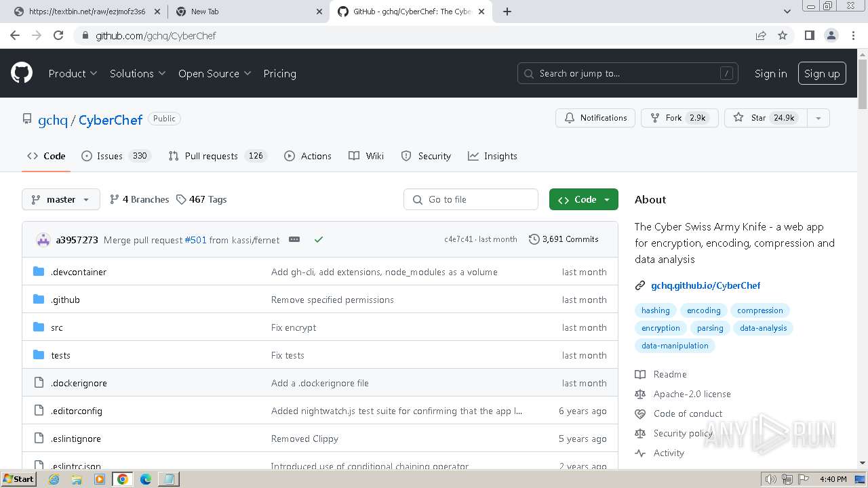Focus the Go to file field

click(x=471, y=199)
